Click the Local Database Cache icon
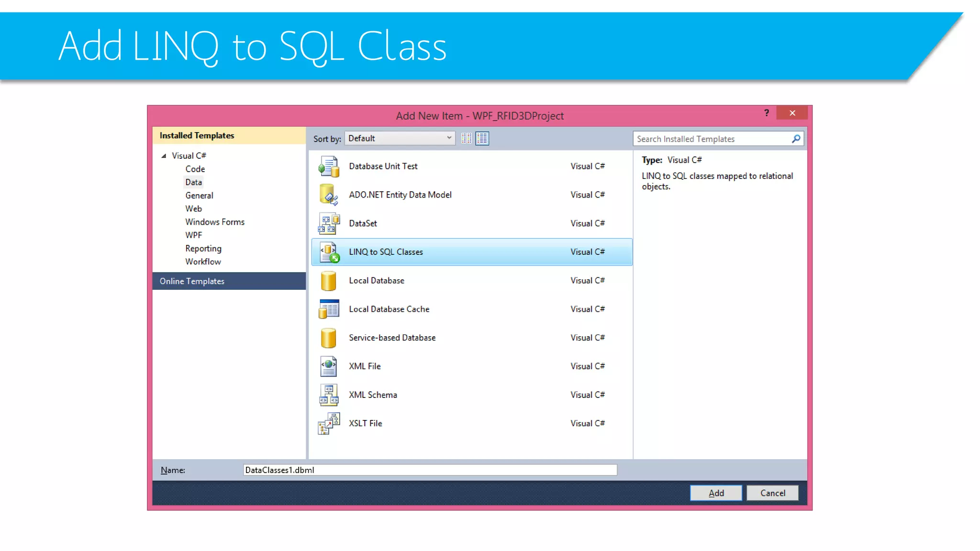The width and height of the screenshot is (980, 551). [329, 309]
